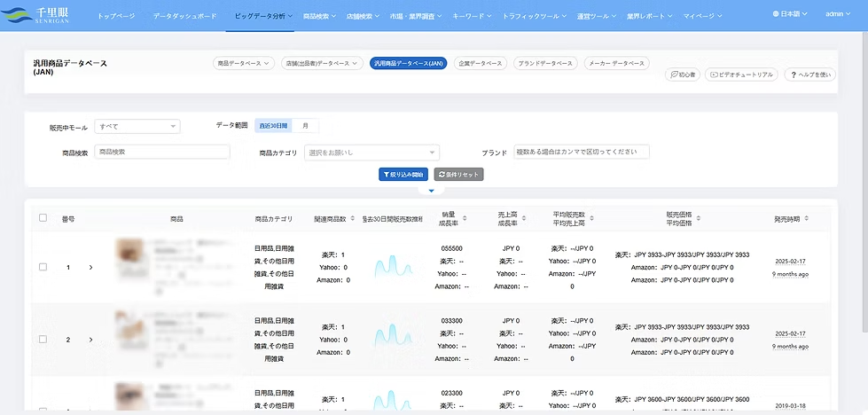Switch to the ブランドデータベース tab
868x415 pixels.
[545, 63]
